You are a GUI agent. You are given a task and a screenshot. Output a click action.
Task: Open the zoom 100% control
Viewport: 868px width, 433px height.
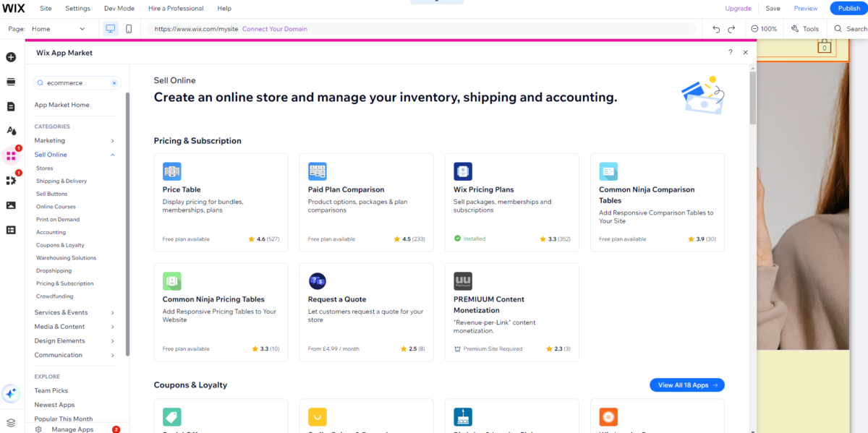pyautogui.click(x=764, y=29)
